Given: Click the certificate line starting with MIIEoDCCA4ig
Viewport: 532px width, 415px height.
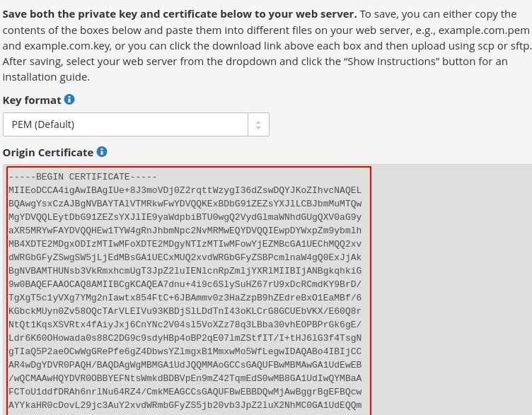Looking at the screenshot, I should pyautogui.click(x=185, y=190).
